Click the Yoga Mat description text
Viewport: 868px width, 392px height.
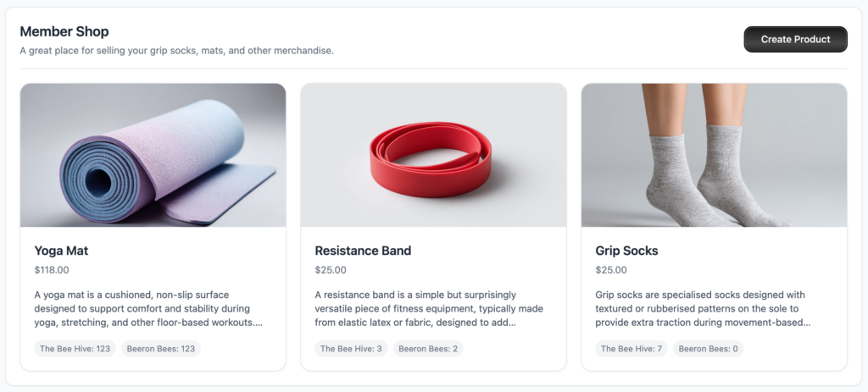tap(148, 308)
